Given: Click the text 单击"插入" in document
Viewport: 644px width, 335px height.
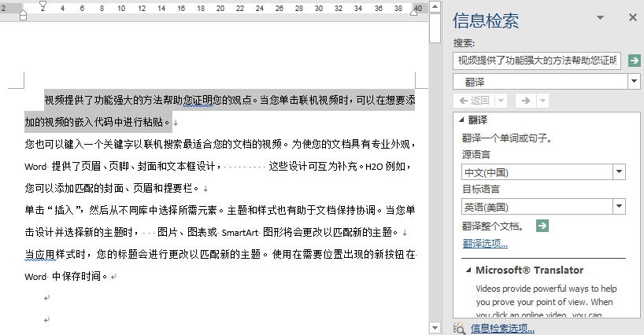Looking at the screenshot, I should [54, 210].
